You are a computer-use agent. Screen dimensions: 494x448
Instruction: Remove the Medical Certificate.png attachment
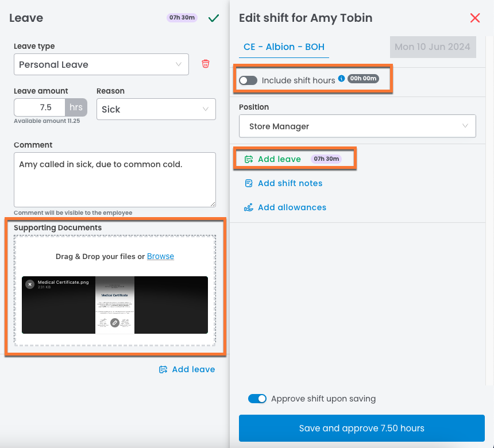pyautogui.click(x=30, y=284)
